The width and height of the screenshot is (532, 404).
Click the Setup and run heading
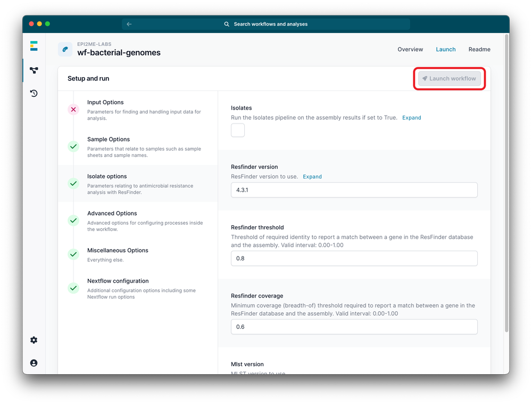tap(88, 78)
